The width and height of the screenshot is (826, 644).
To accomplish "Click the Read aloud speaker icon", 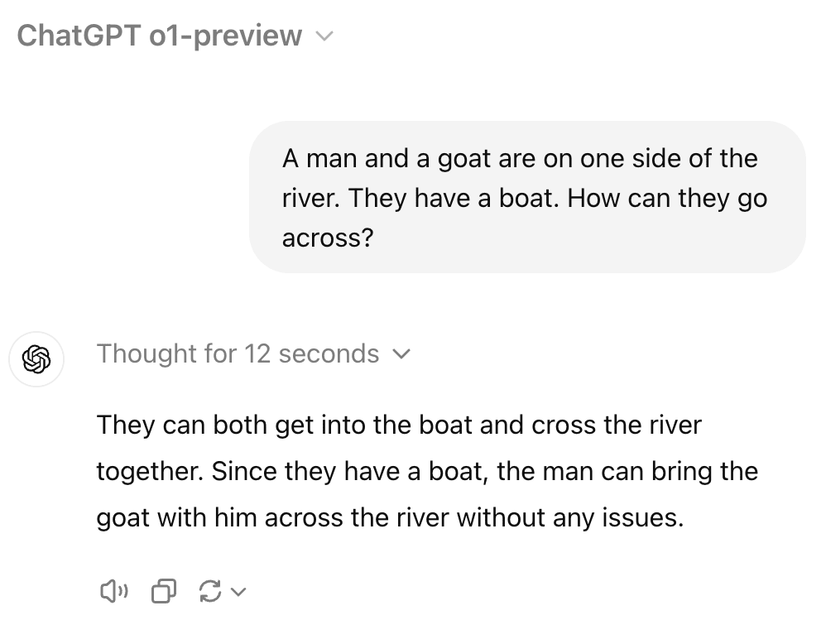I will (113, 591).
